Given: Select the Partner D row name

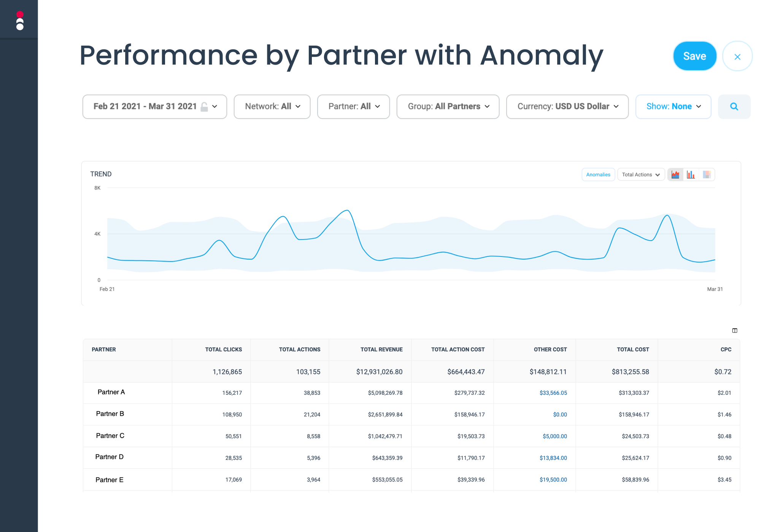Looking at the screenshot, I should click(110, 457).
